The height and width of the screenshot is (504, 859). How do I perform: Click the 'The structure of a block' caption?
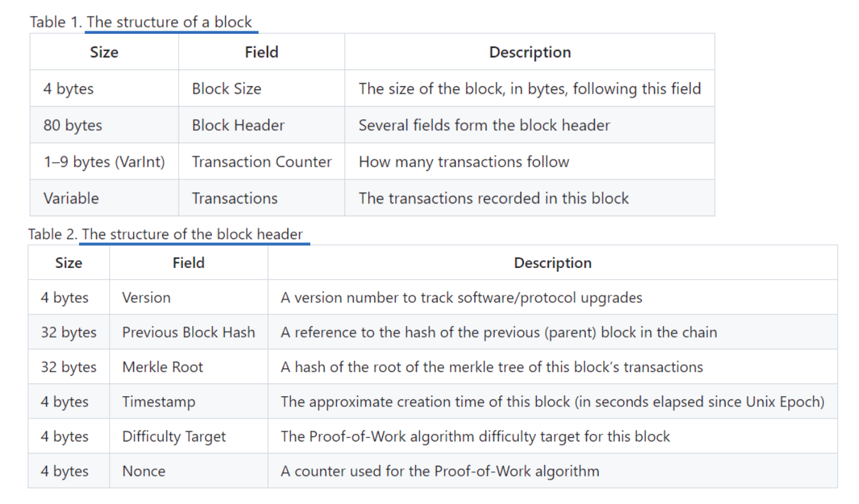coord(170,22)
